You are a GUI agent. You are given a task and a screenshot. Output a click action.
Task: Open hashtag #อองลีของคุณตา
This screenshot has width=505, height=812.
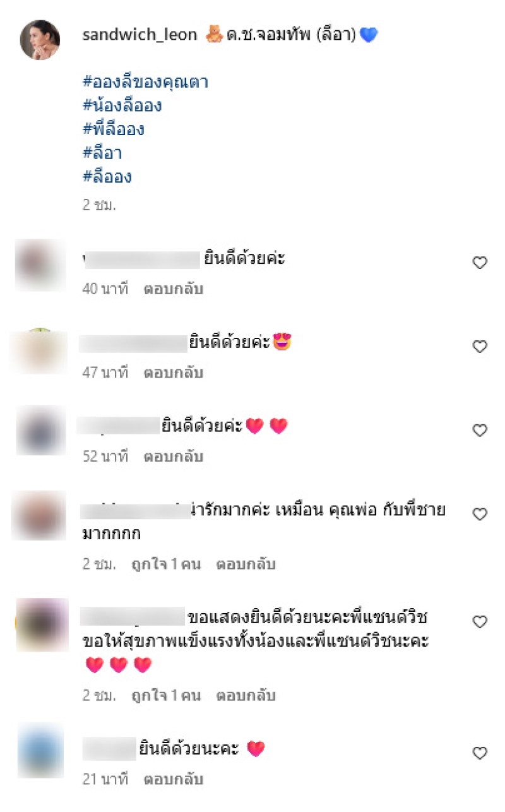pos(145,82)
